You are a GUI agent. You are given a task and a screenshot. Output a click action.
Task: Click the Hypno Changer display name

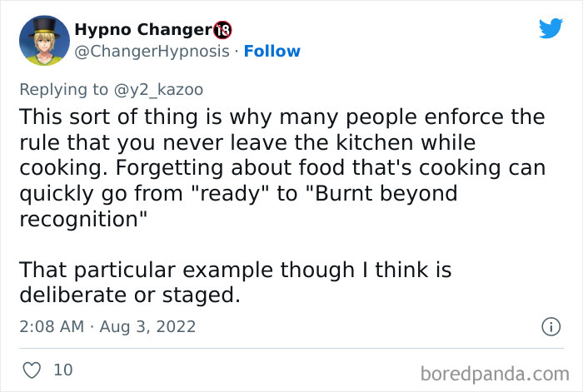pos(142,29)
